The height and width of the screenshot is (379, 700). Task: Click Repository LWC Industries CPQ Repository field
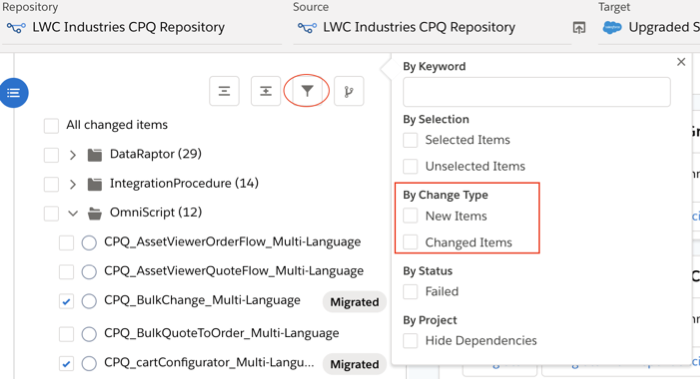[142, 28]
